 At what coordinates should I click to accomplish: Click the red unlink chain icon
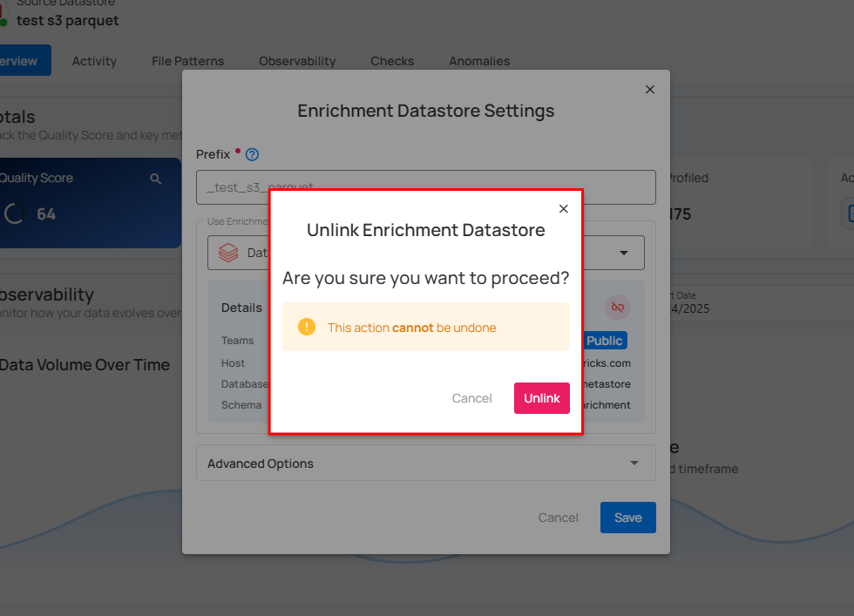pos(618,307)
